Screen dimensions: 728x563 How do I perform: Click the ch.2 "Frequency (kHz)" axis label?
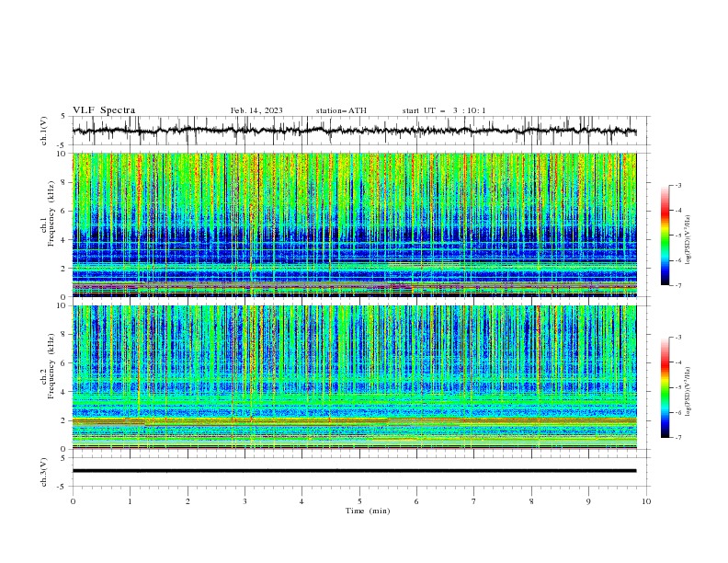[x=51, y=365]
